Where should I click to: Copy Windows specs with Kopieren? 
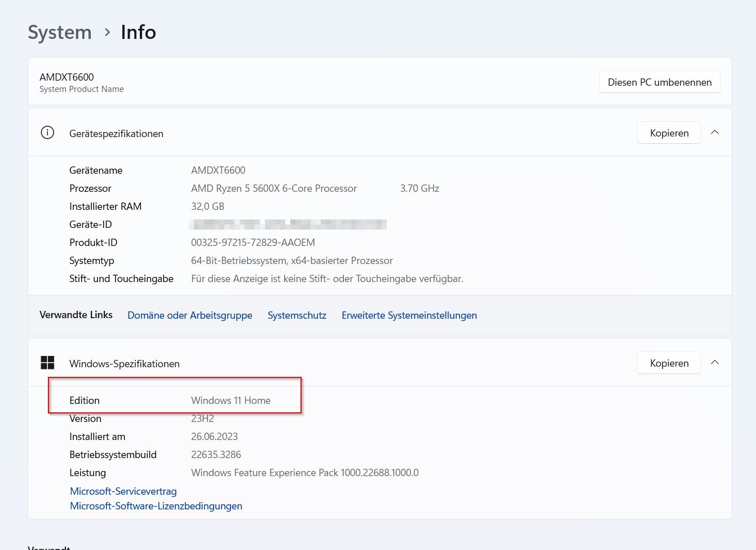pyautogui.click(x=669, y=363)
